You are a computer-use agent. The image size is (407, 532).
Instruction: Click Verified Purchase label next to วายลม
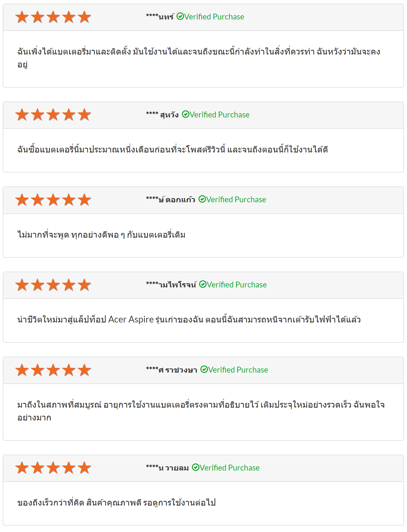[x=230, y=468]
